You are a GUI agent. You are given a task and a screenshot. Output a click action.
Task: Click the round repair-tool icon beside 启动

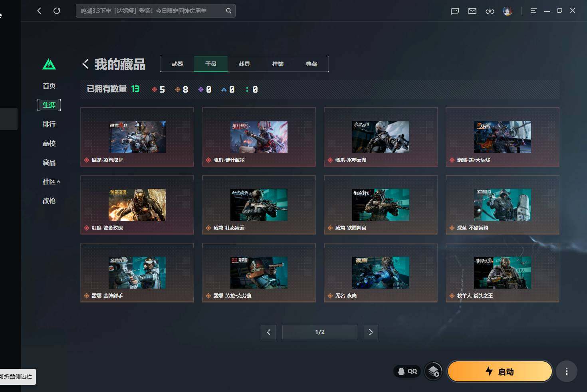tap(433, 372)
